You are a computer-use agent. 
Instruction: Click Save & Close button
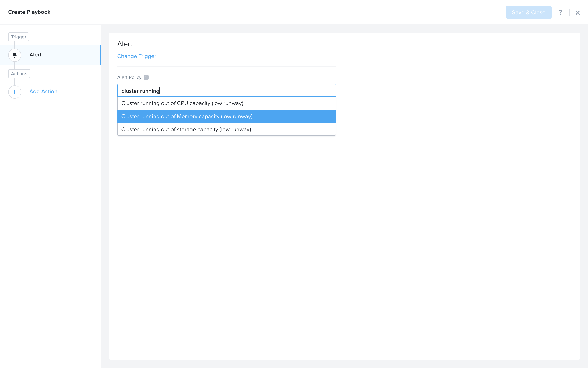(x=528, y=12)
